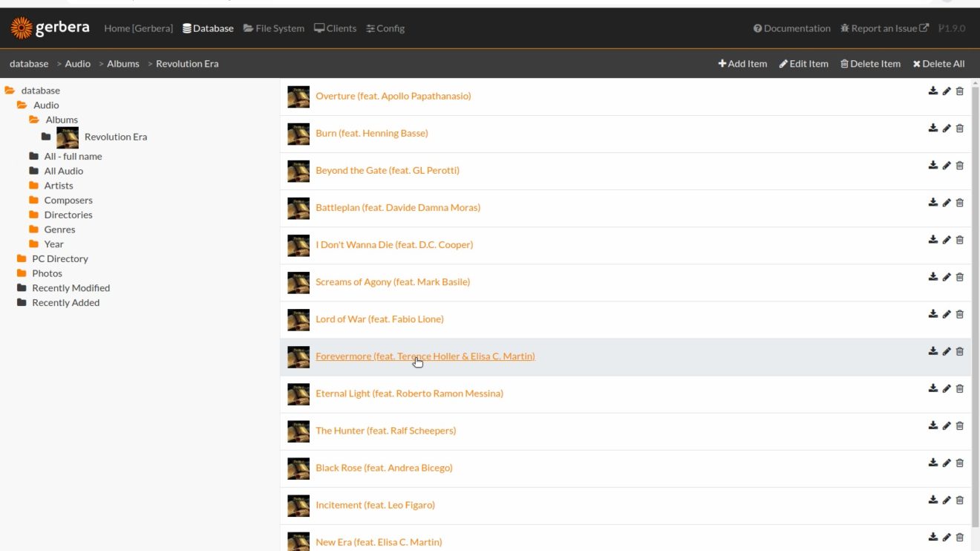Collapse the Albums folder in tree
This screenshot has height=551, width=980.
pyautogui.click(x=34, y=120)
